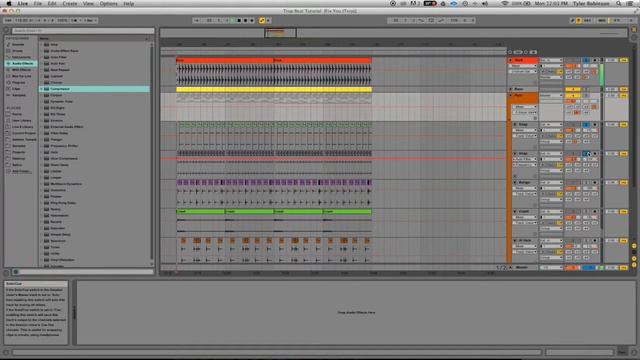Open MIDI Effects category in browser
The image size is (640, 360).
click(x=21, y=70)
